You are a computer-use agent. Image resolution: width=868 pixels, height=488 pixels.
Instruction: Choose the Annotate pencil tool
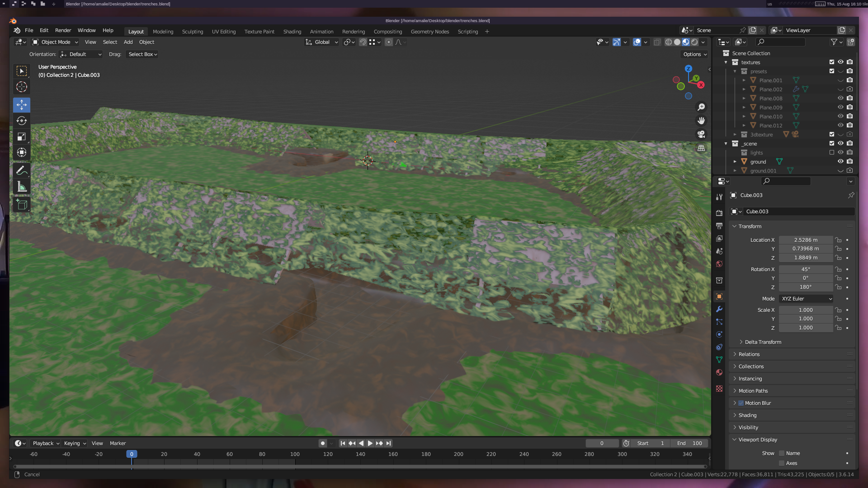coord(21,171)
